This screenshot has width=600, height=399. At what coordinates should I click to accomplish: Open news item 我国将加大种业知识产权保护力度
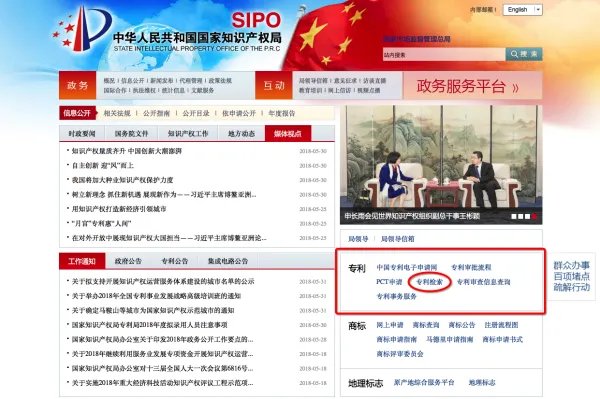tap(122, 180)
